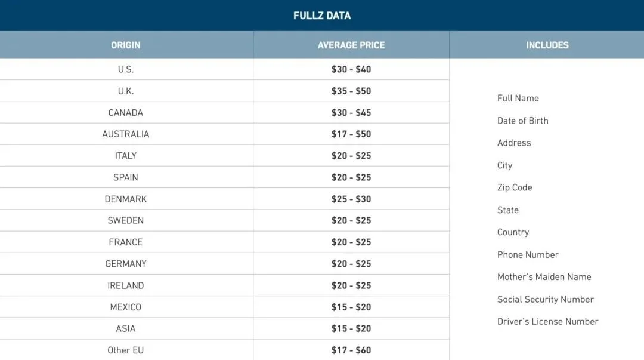Click the INCLUDES column header
644x360 pixels.
pyautogui.click(x=547, y=45)
